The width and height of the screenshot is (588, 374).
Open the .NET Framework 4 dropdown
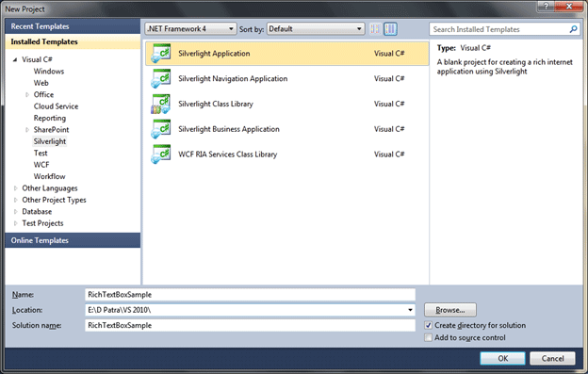191,29
